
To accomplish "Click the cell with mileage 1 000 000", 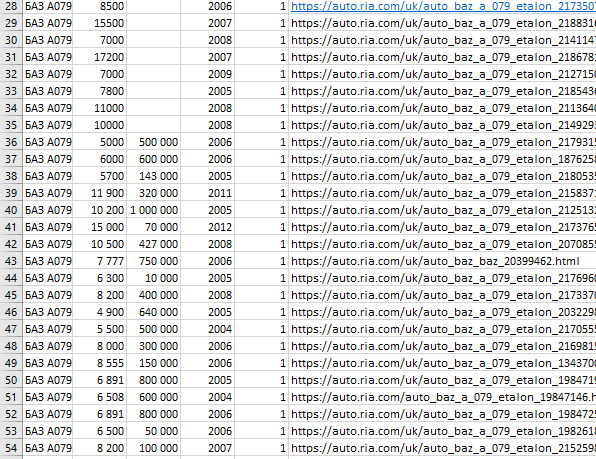I will [154, 210].
